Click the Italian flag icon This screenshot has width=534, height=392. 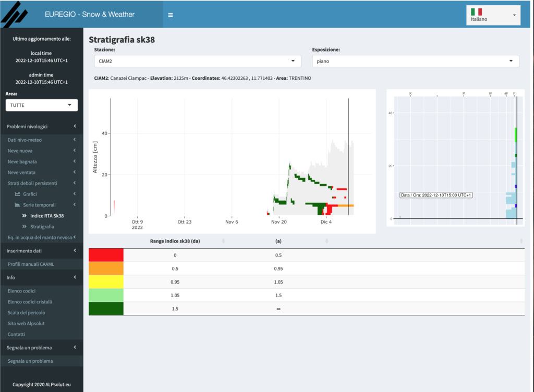coord(476,12)
